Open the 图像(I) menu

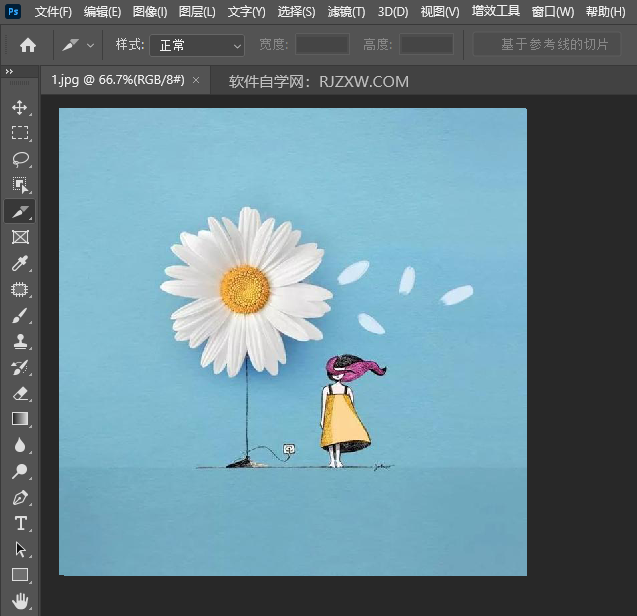pyautogui.click(x=150, y=12)
